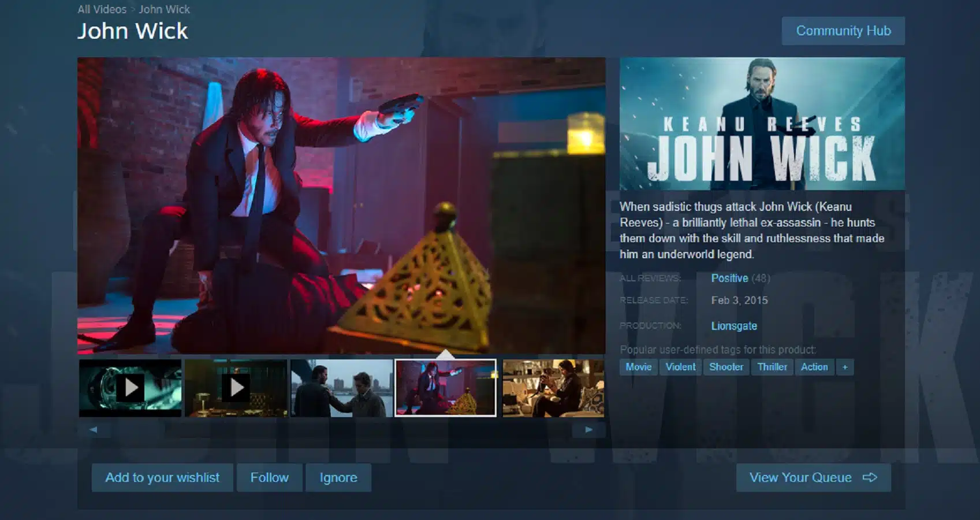Add John Wick to your wishlist
980x520 pixels.
[162, 478]
